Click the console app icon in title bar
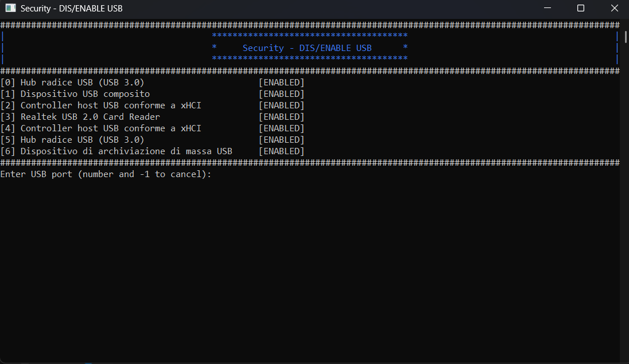Screen dimensions: 629x364 tap(10, 9)
